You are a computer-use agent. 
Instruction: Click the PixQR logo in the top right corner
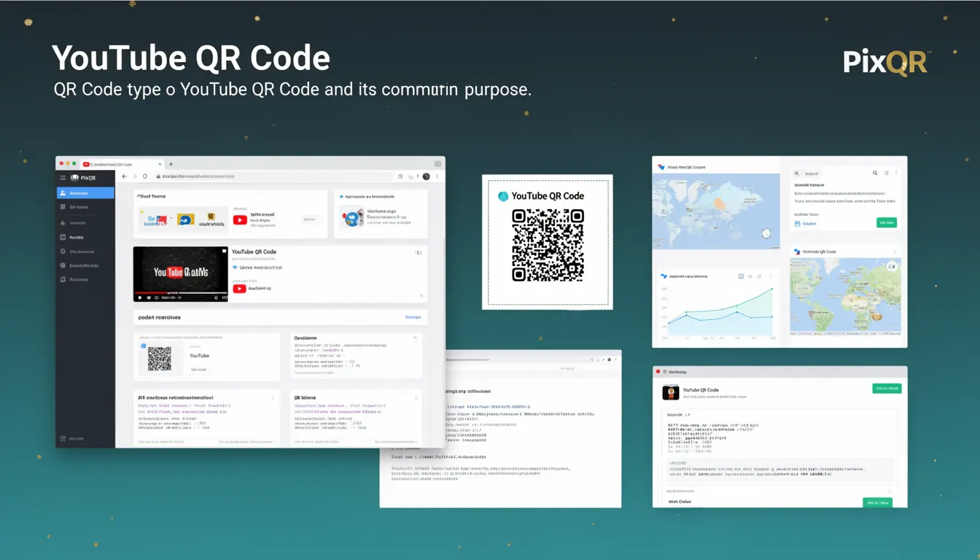click(x=885, y=62)
